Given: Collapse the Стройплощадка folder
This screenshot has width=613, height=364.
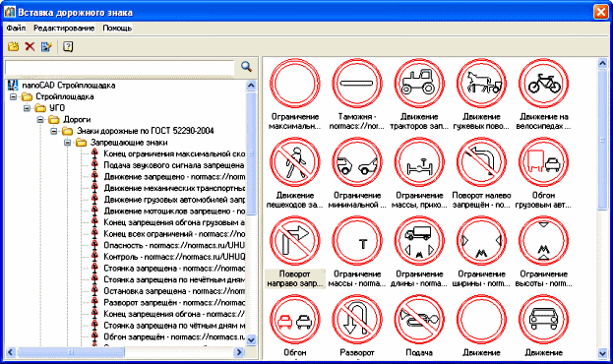Looking at the screenshot, I should pyautogui.click(x=14, y=96).
